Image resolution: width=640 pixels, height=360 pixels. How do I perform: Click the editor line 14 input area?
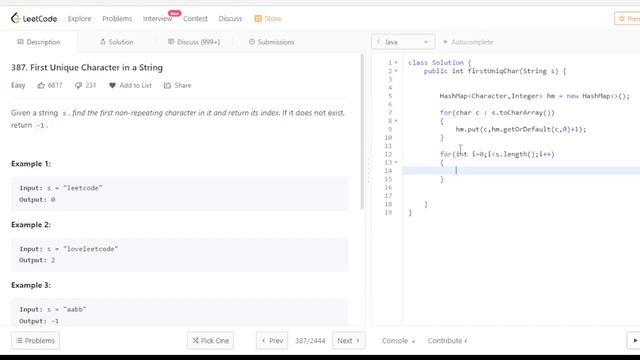pos(521,171)
